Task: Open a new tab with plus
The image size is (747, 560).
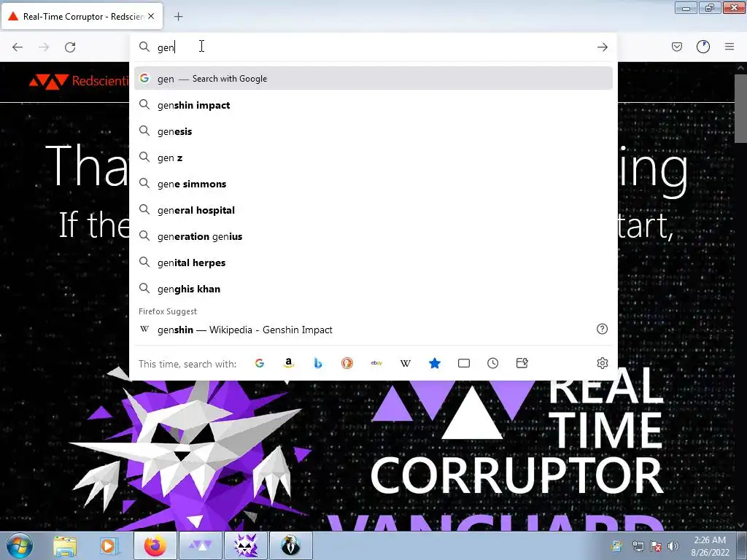Action: pyautogui.click(x=178, y=17)
